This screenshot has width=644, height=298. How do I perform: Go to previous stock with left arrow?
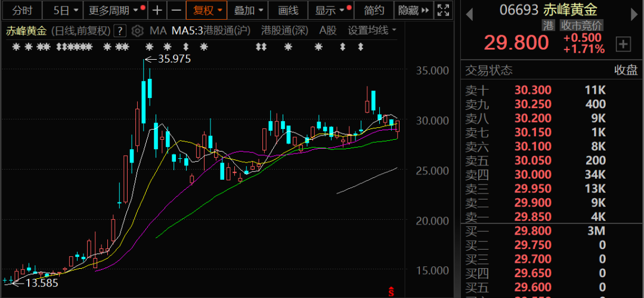pyautogui.click(x=469, y=16)
